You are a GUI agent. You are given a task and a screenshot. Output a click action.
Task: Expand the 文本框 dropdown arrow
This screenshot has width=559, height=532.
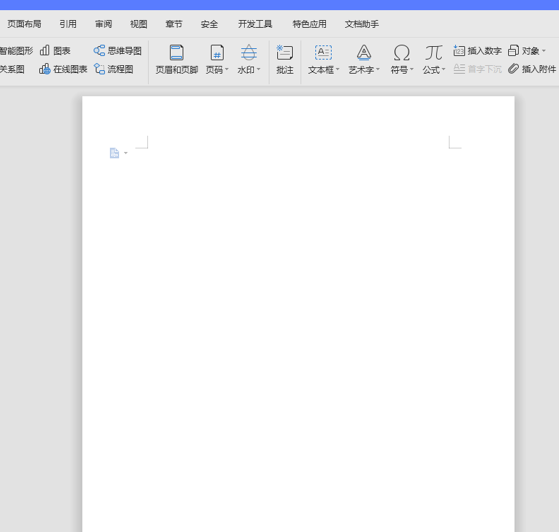coord(337,69)
